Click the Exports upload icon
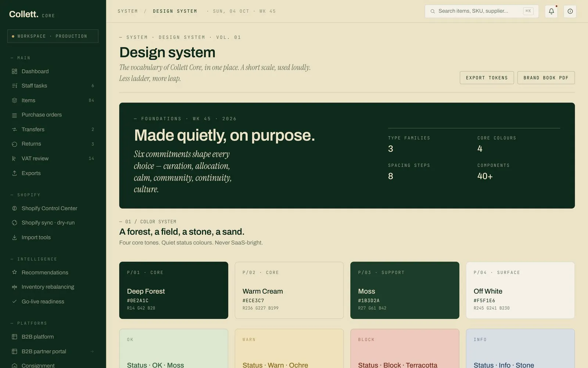Screen dimensions: 588x368 tap(14, 173)
